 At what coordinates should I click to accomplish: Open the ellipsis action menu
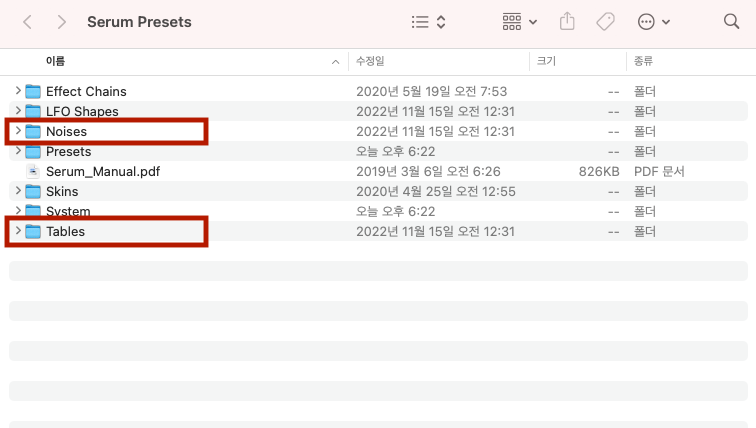(653, 21)
